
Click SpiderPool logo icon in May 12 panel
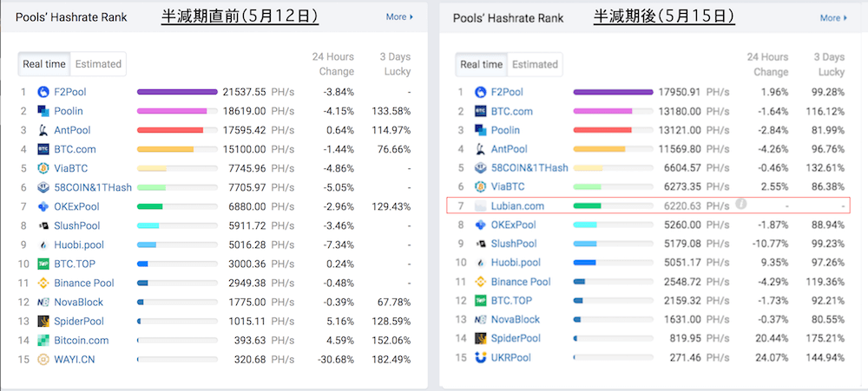point(43,322)
